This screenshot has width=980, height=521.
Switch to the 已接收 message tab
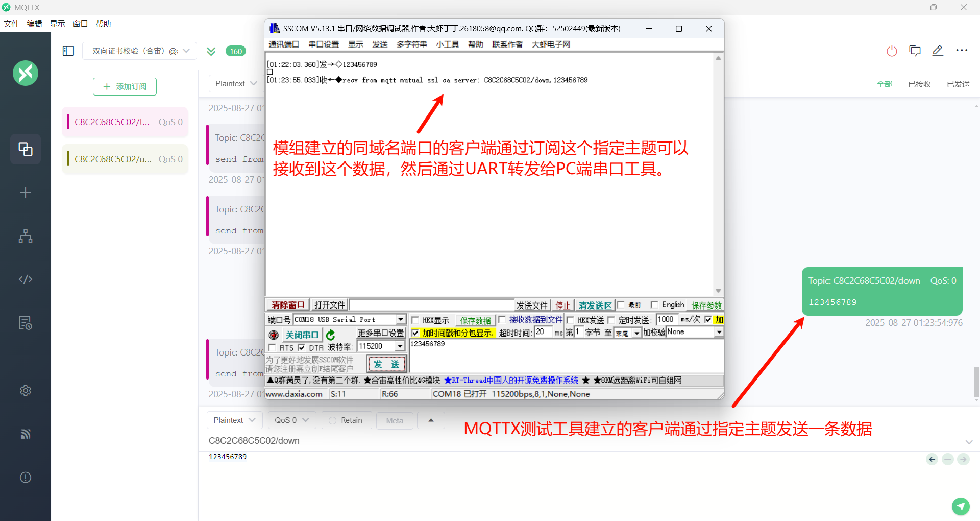[x=919, y=84]
